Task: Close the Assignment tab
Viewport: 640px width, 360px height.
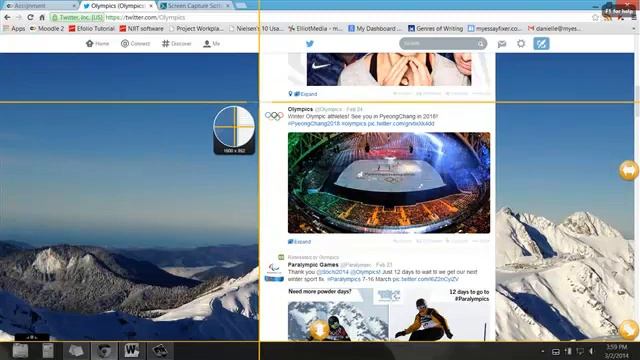Action: click(74, 6)
